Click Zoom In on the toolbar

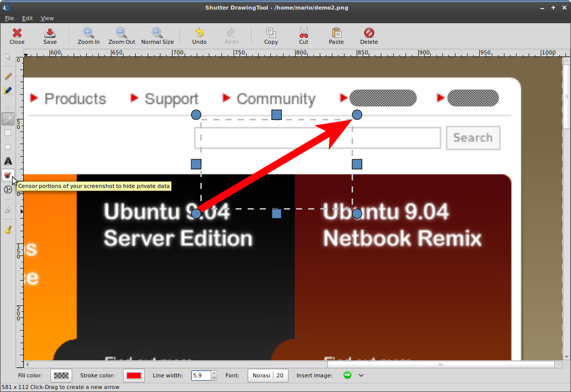click(88, 36)
